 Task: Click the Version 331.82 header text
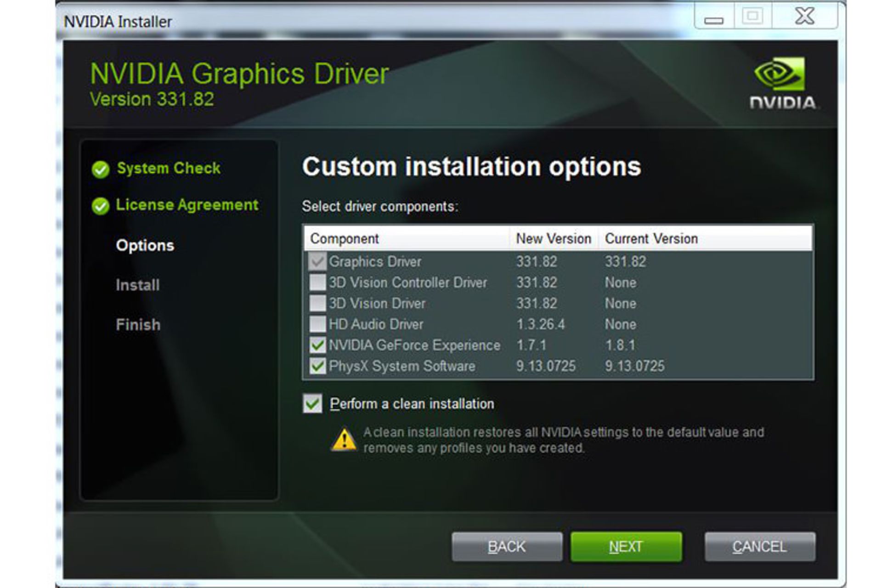tap(152, 99)
